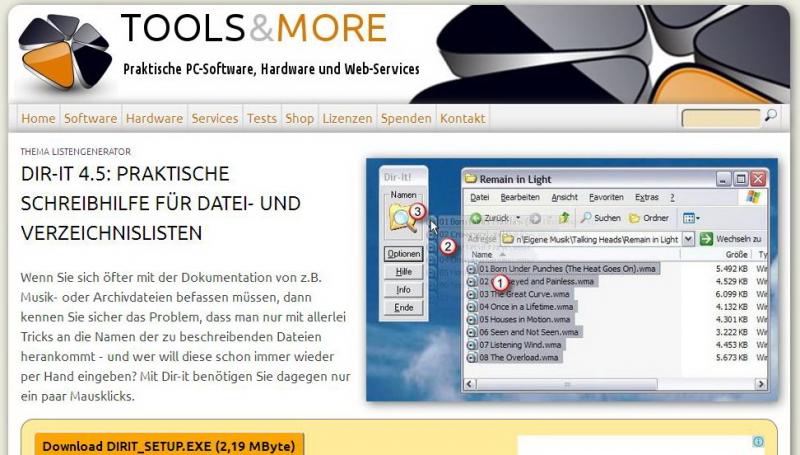Viewport: 800px width, 455px height.
Task: Click the forward arrow icon in Explorer
Action: [x=535, y=219]
